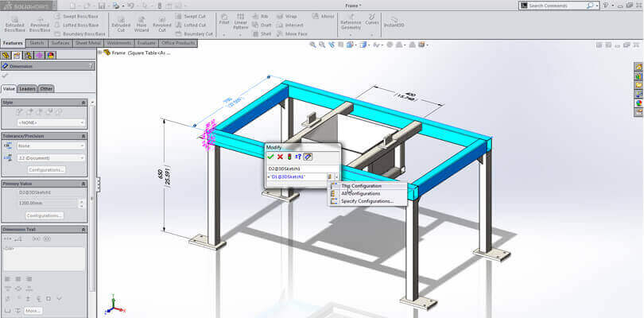Select the Intersect tool
The height and width of the screenshot is (318, 644).
290,25
